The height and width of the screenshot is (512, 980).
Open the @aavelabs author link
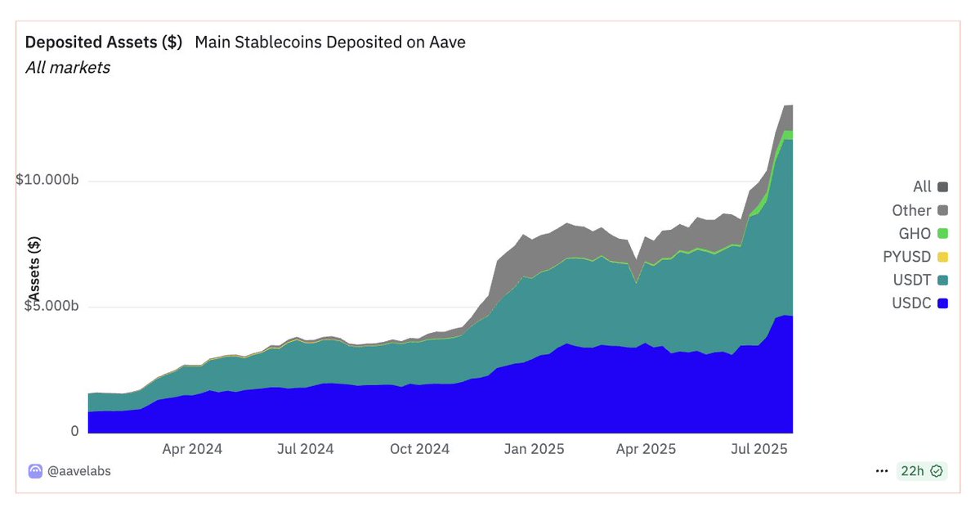pyautogui.click(x=79, y=471)
